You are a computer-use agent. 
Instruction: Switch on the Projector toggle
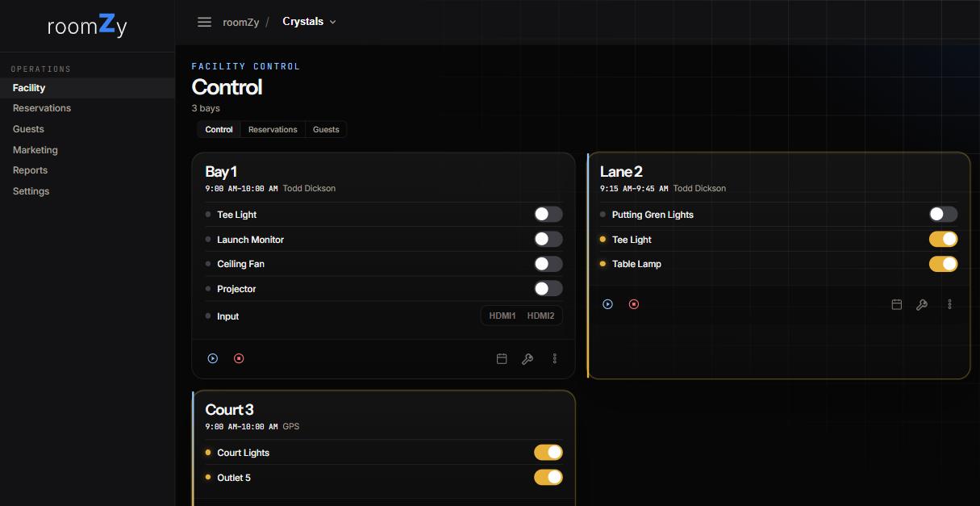coord(548,288)
